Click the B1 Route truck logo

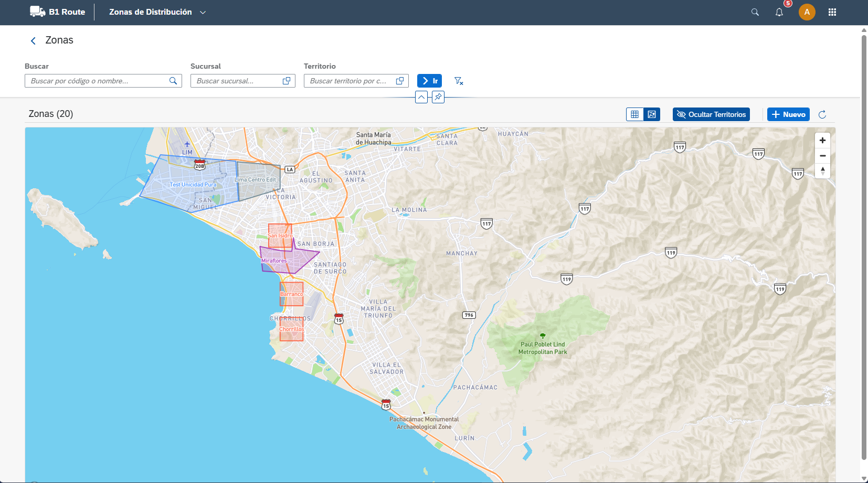(38, 12)
